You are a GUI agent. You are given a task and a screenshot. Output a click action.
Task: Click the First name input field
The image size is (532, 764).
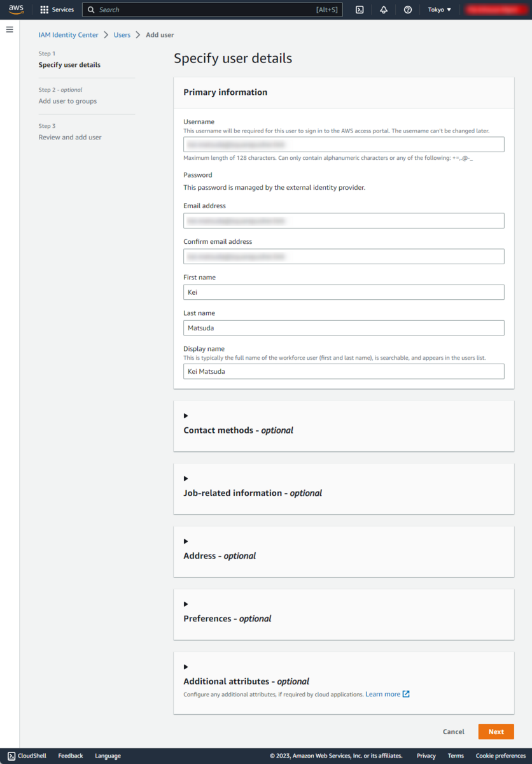coord(344,292)
